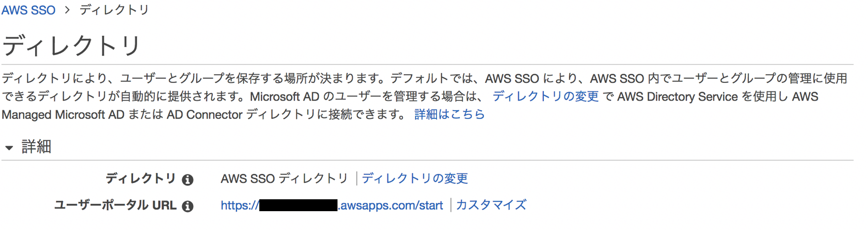Open the awsapps.com/start user portal URL

391,205
